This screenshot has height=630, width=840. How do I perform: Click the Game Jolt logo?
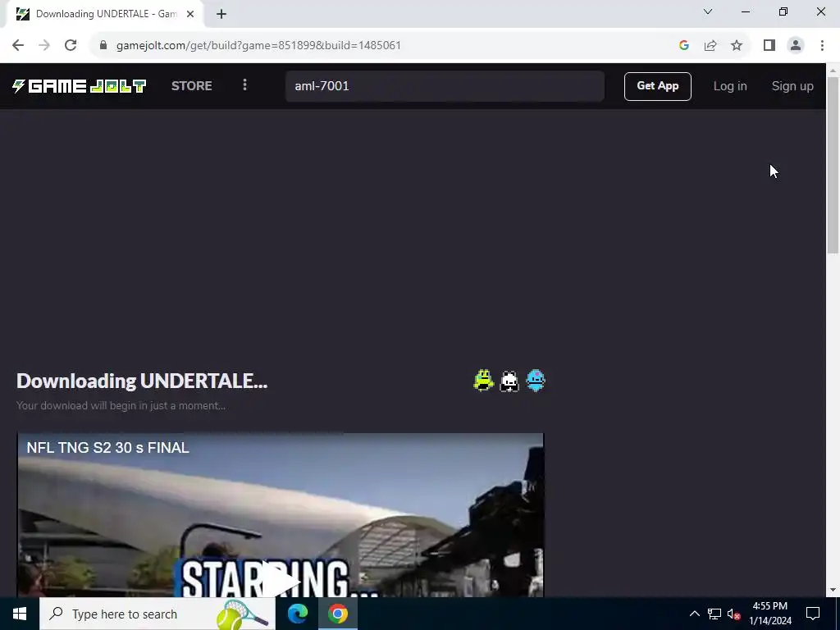(x=80, y=85)
